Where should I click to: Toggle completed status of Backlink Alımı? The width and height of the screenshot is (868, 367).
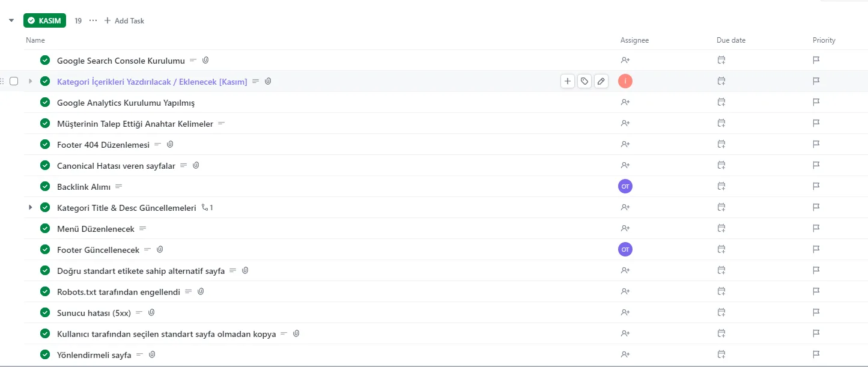(x=45, y=186)
